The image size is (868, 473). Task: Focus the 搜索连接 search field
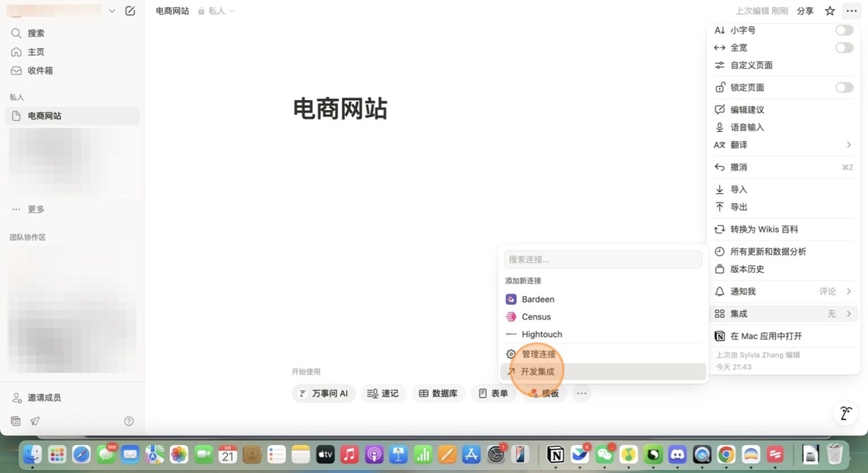tap(603, 259)
